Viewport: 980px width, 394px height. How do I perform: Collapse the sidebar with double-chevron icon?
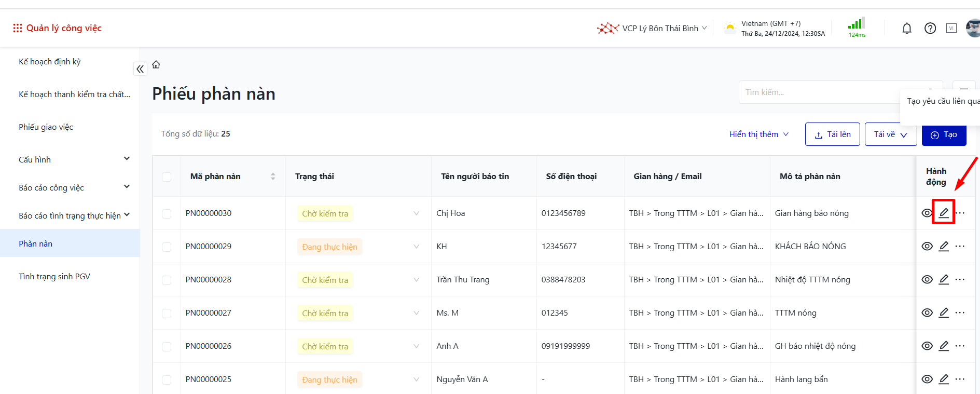[140, 69]
